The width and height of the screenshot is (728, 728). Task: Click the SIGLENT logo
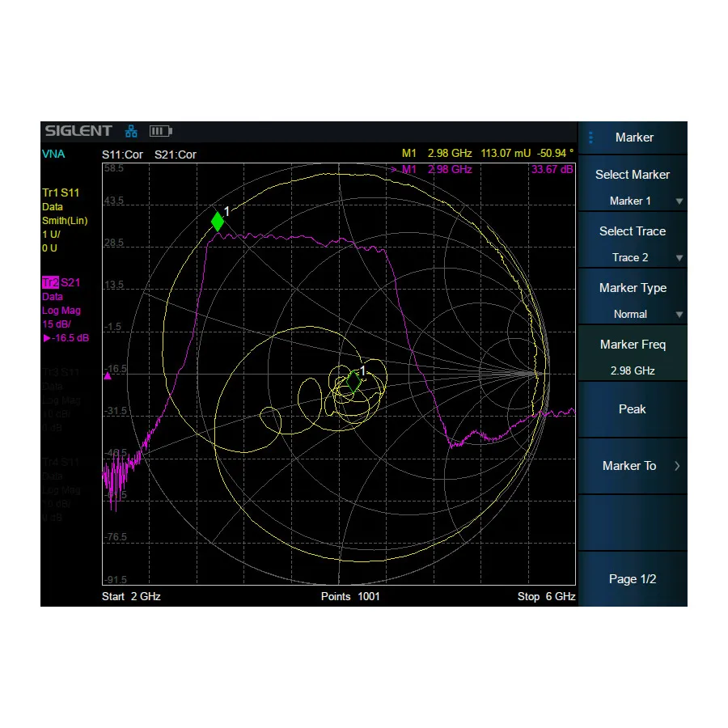tap(78, 130)
